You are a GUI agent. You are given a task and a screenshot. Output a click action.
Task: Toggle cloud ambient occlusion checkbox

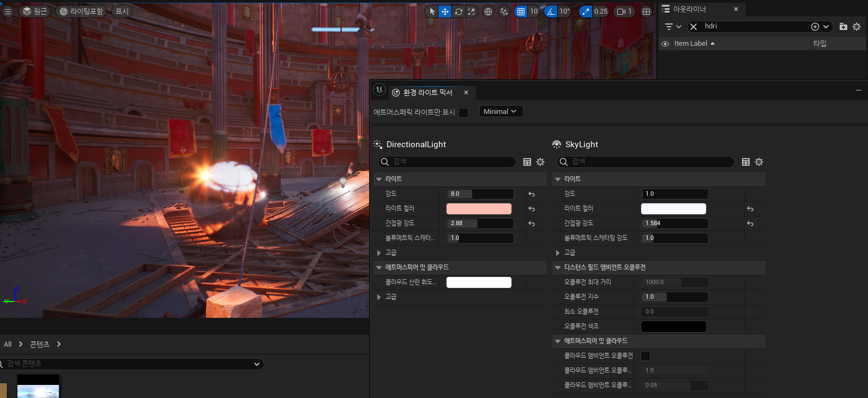[646, 356]
